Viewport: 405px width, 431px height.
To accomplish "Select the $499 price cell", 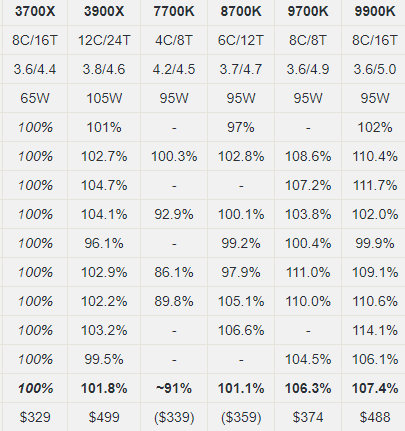I will [104, 417].
